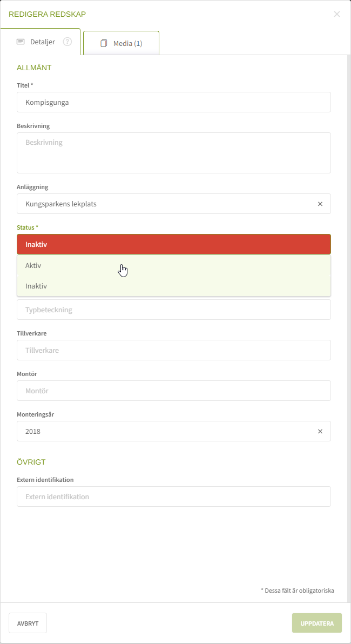Click the help question mark icon
351x644 pixels.
coord(67,42)
